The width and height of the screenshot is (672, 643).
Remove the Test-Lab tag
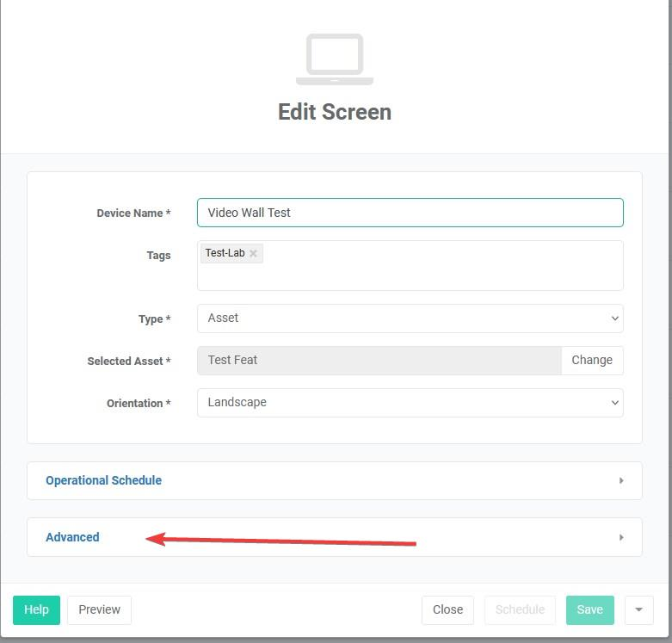253,253
